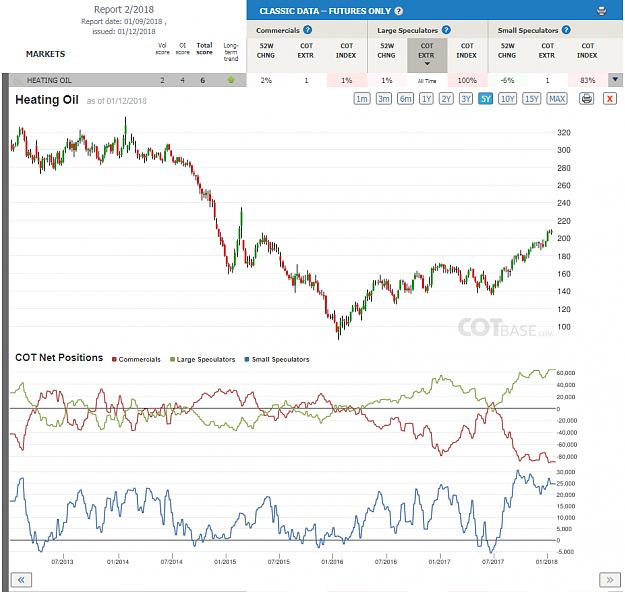The image size is (625, 592).
Task: Set chart range to 2Y
Action: [446, 98]
